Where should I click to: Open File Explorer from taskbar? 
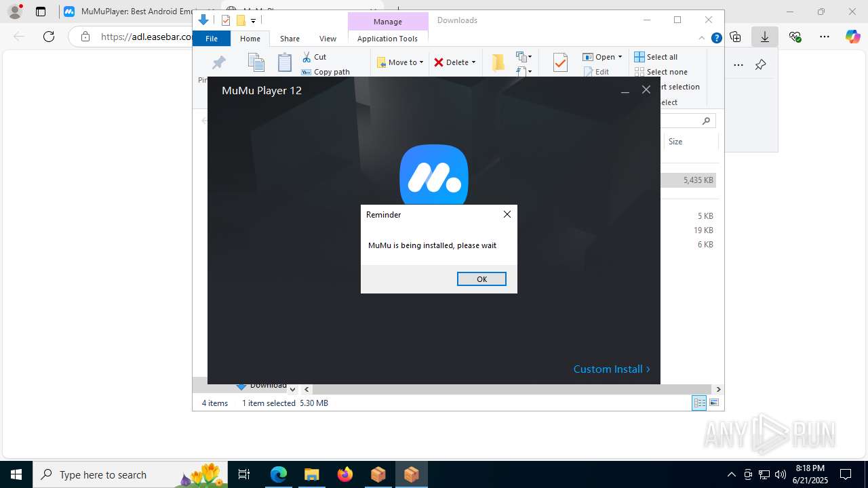pos(311,474)
